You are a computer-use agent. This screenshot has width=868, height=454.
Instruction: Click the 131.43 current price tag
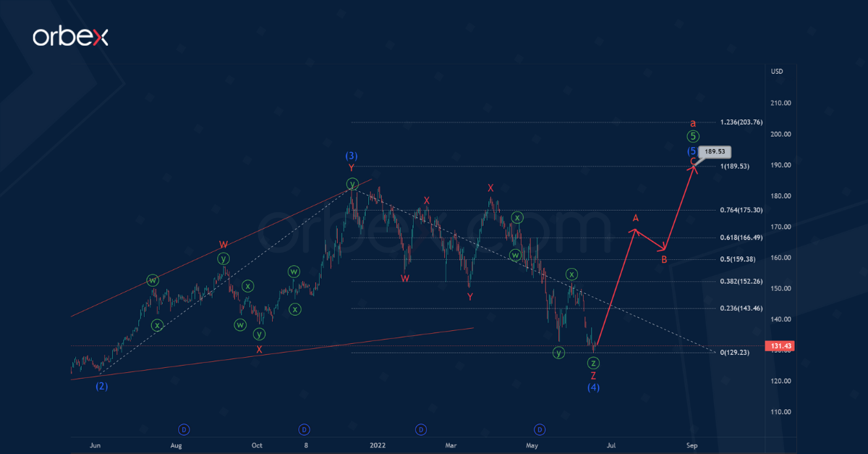782,347
